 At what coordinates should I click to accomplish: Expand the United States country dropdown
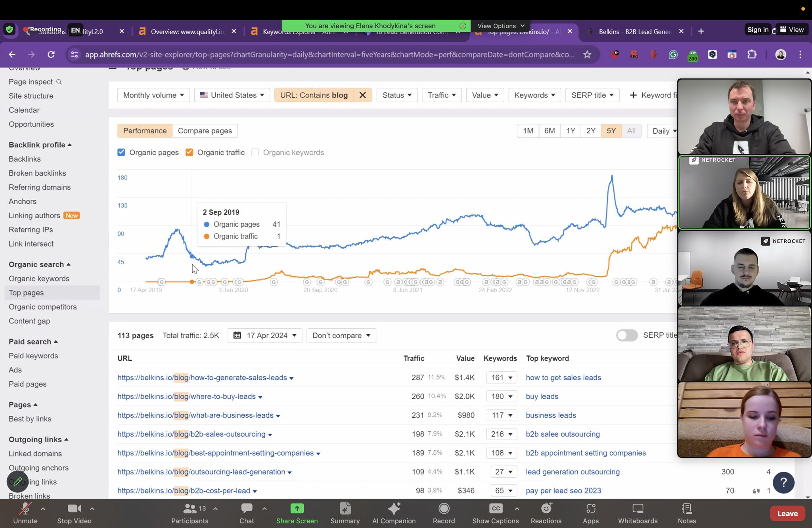tap(232, 95)
